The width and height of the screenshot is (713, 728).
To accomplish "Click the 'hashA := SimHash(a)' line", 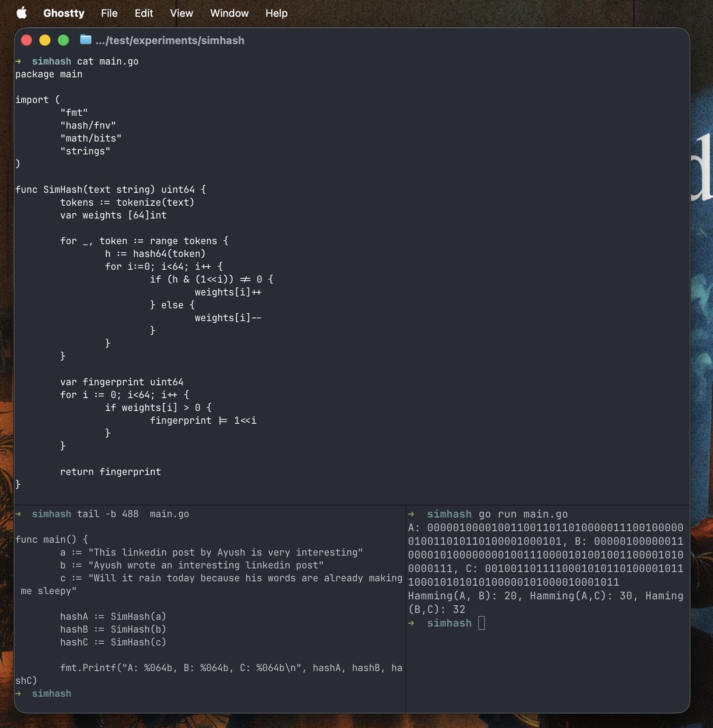I will [x=113, y=616].
